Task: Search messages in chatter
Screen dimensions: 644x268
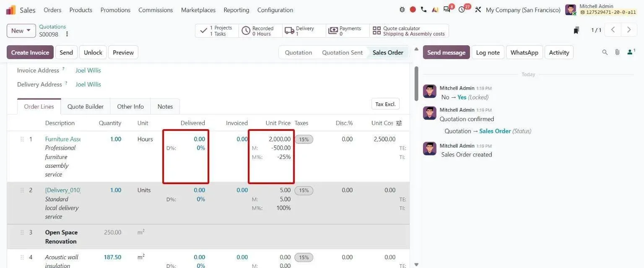Action: pos(605,52)
